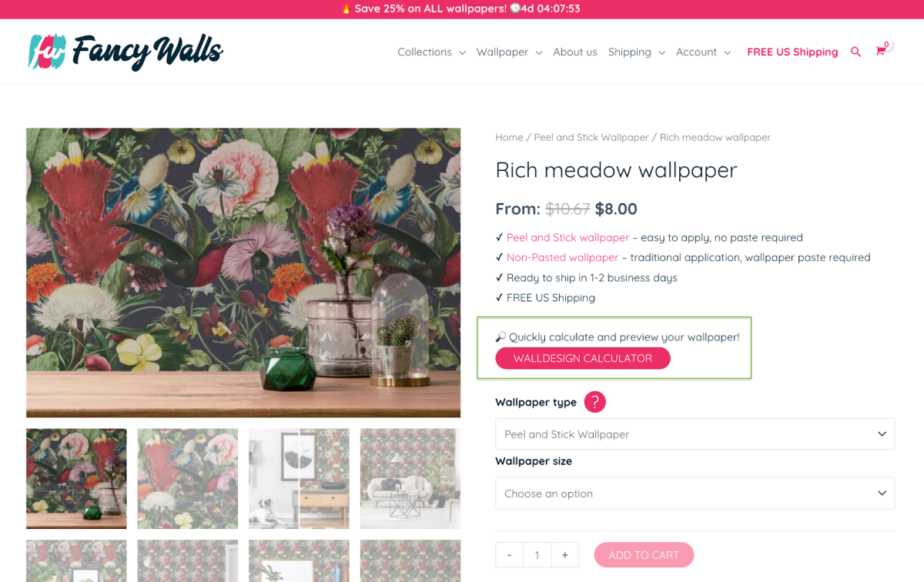Click the quantity input field
This screenshot has height=582, width=924.
pyautogui.click(x=537, y=555)
